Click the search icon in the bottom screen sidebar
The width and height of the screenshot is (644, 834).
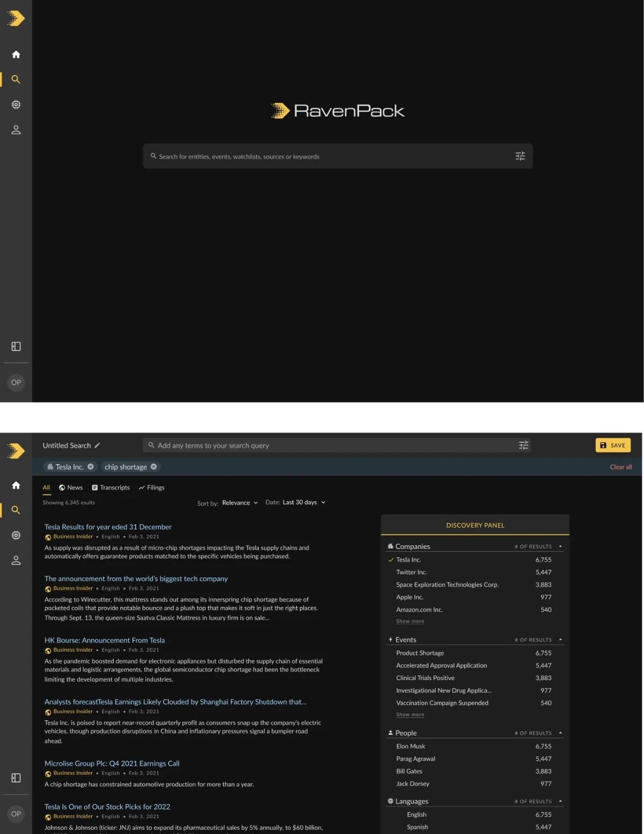(x=16, y=510)
